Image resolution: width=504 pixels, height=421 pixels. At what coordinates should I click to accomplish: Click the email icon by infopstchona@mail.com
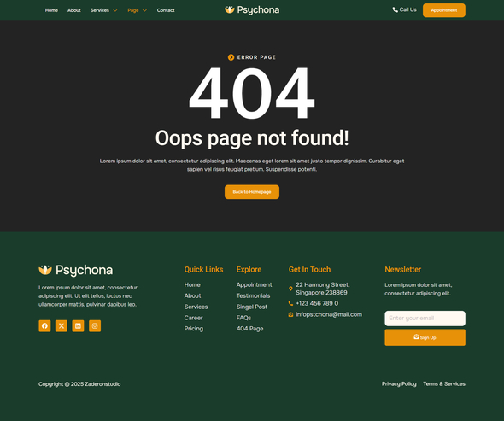(290, 314)
